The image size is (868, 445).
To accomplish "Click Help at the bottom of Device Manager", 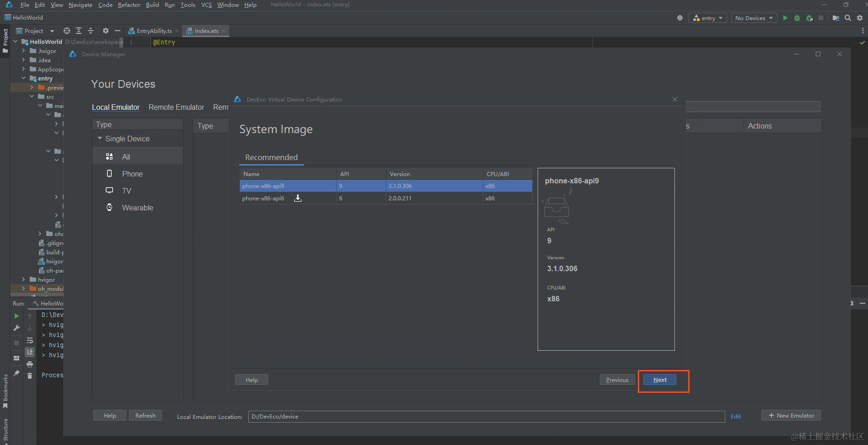I will (x=110, y=415).
